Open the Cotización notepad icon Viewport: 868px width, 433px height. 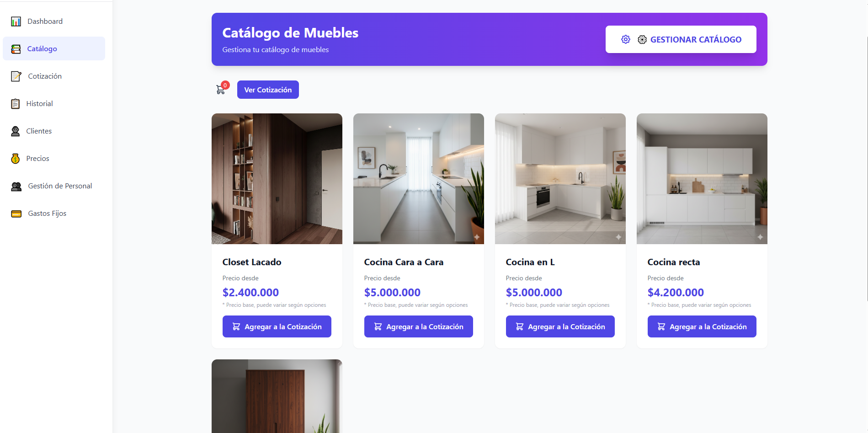pos(16,76)
